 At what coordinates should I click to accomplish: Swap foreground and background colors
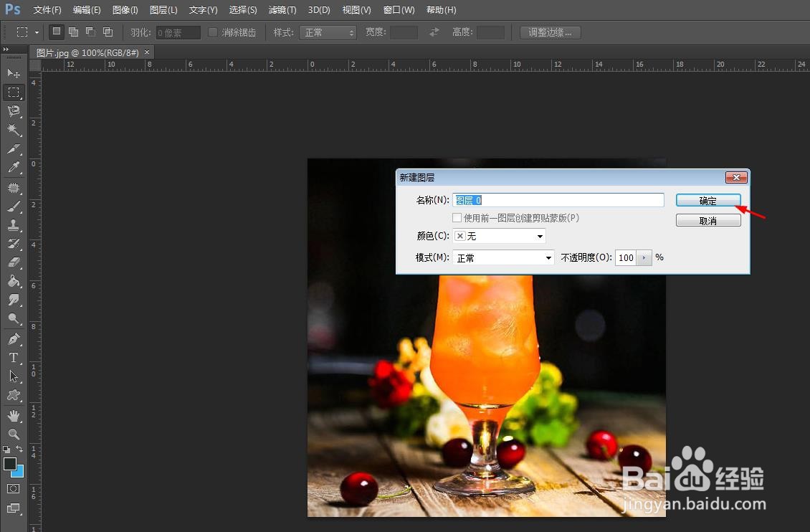pyautogui.click(x=19, y=449)
